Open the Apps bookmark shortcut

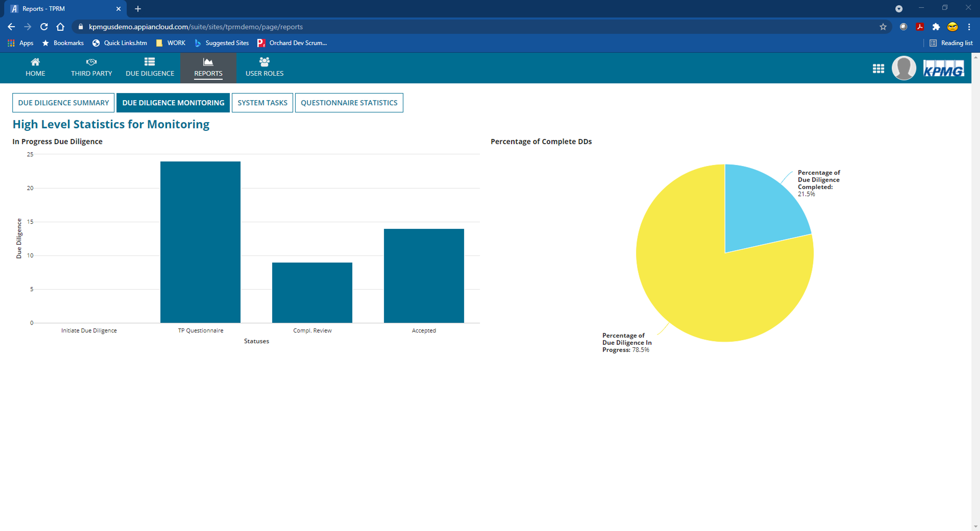coord(20,43)
